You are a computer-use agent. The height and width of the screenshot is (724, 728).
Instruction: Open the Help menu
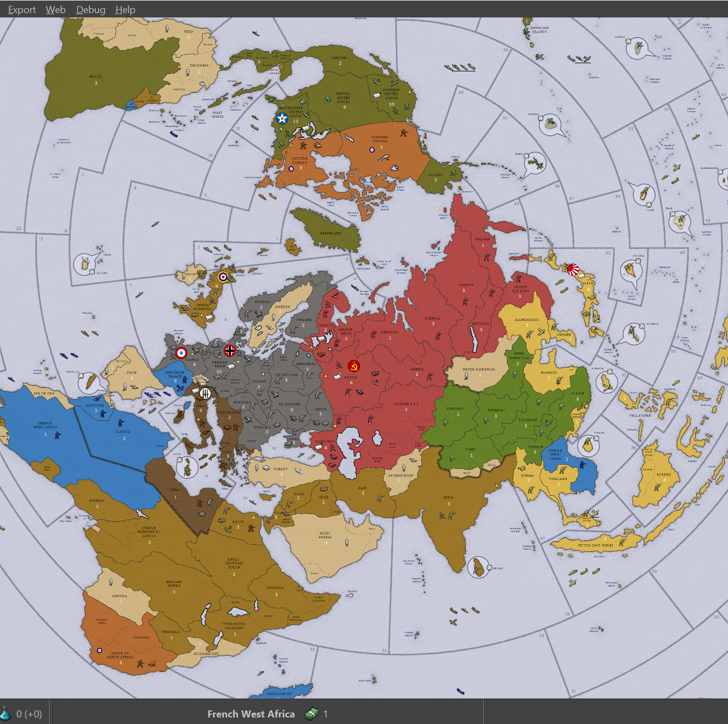125,10
